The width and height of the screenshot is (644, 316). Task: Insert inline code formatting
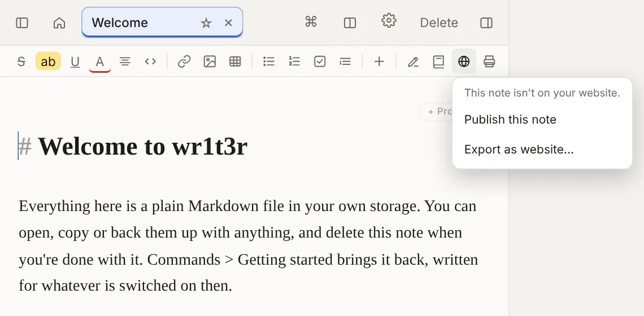tap(150, 62)
